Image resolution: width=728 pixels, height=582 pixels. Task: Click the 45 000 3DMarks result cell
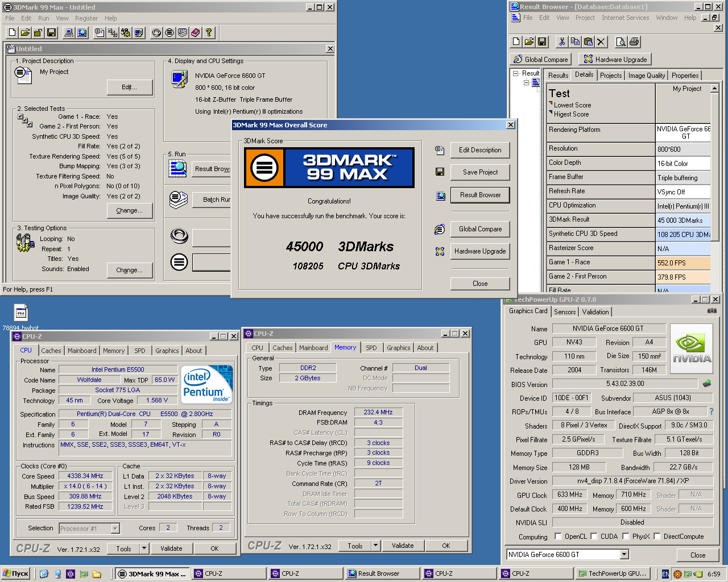point(683,221)
